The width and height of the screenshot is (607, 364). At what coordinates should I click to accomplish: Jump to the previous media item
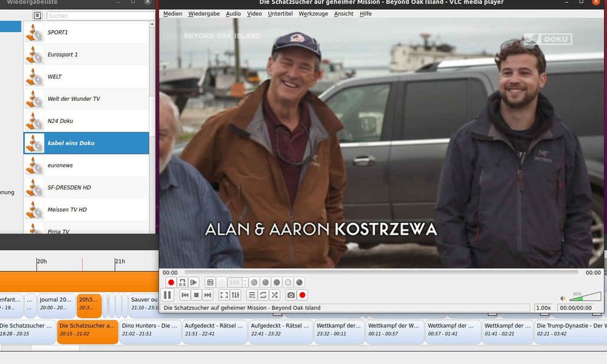tap(185, 295)
